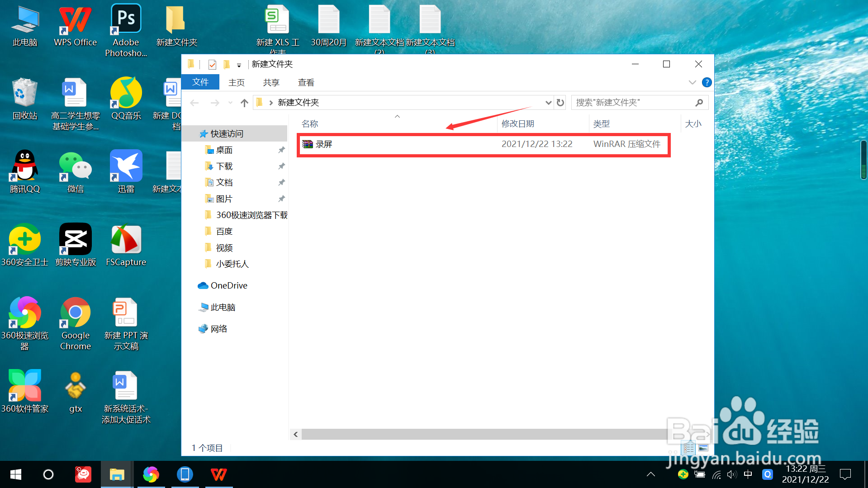Customize the Quick Access Toolbar dropdown

point(239,64)
